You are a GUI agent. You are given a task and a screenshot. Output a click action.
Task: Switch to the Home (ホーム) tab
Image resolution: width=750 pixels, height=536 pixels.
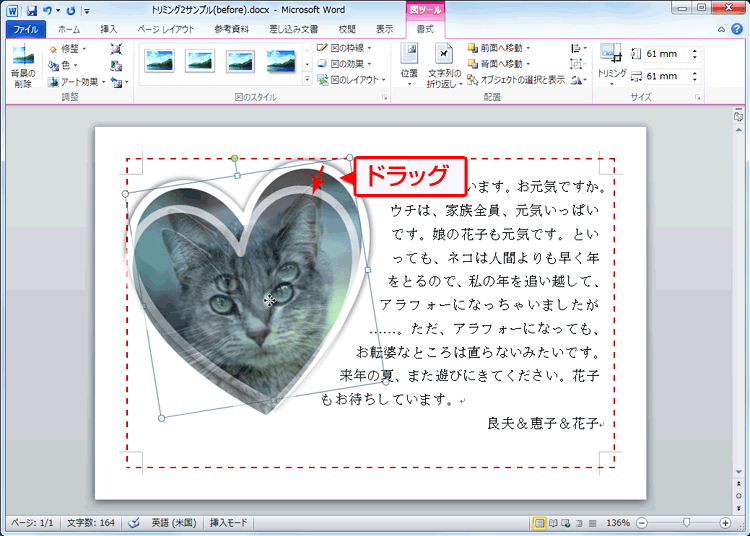coord(69,29)
